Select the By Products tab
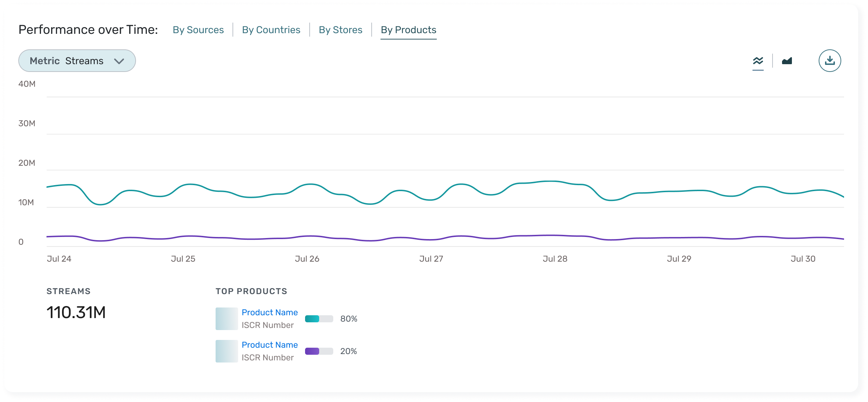868x402 pixels. click(408, 30)
